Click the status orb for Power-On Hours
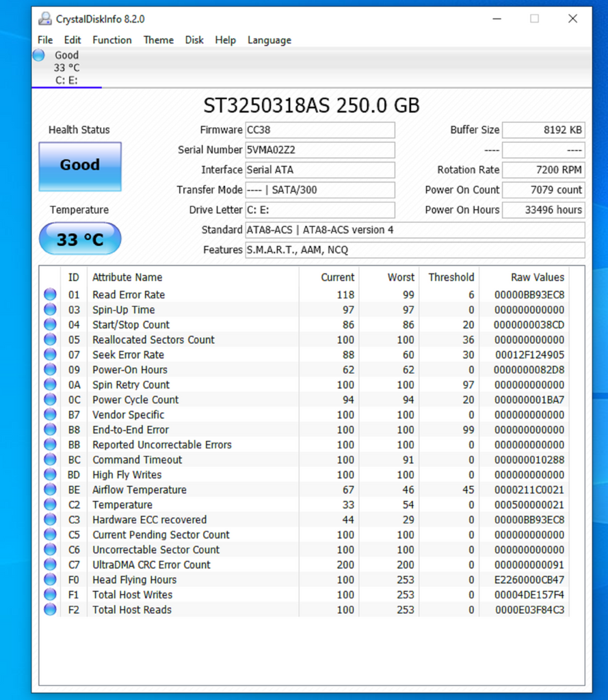Screen dimensions: 608x700 coord(50,370)
